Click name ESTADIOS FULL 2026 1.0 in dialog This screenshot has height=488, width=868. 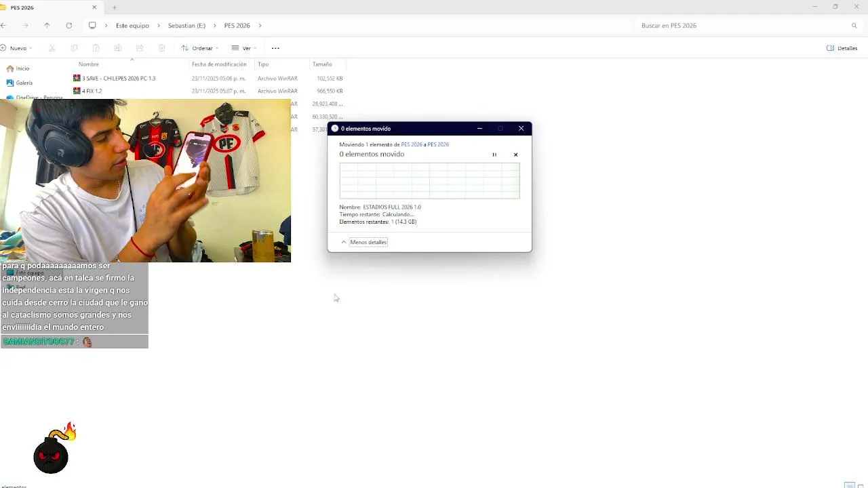coord(392,207)
